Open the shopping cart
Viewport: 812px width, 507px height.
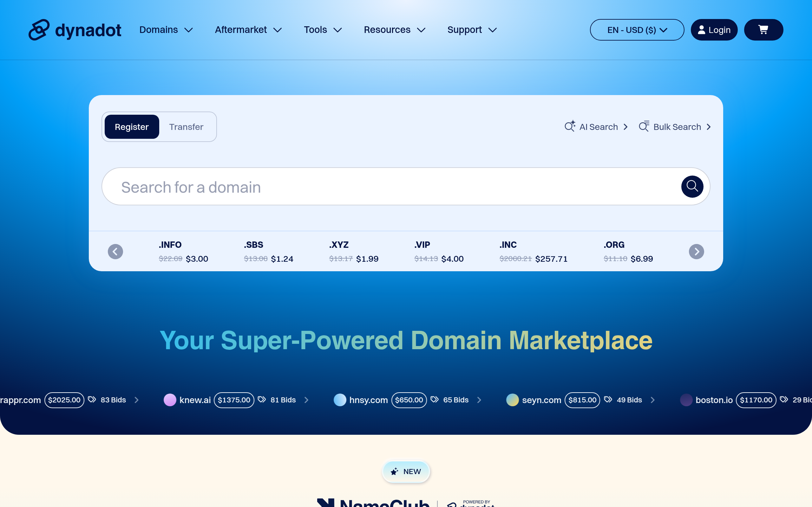(763, 30)
